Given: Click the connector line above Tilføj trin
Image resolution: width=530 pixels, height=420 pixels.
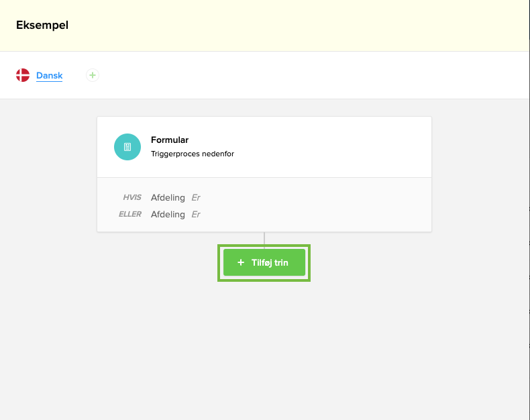Looking at the screenshot, I should click(264, 238).
